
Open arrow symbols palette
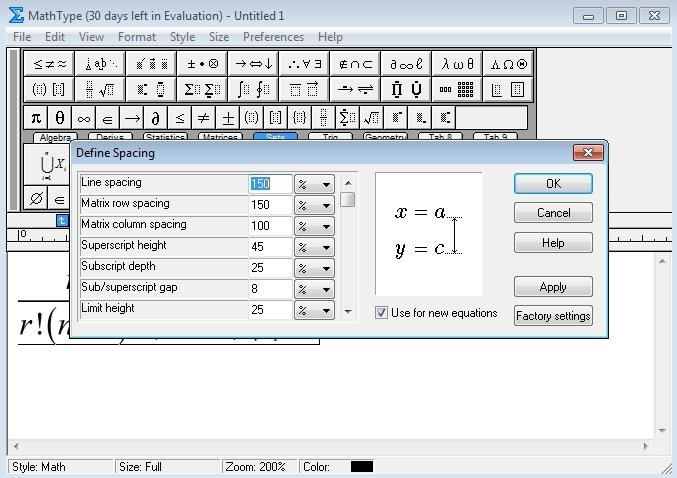[x=253, y=64]
